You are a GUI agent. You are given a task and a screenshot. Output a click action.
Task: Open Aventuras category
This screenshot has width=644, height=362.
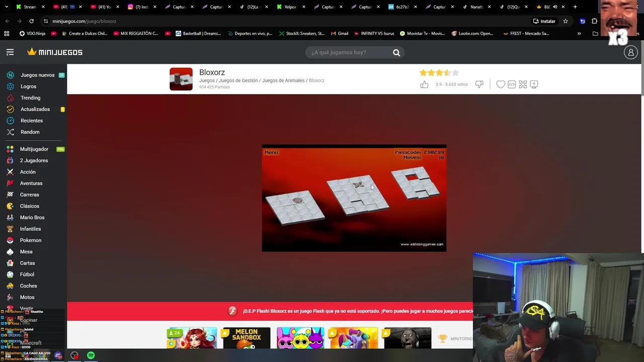tap(31, 184)
